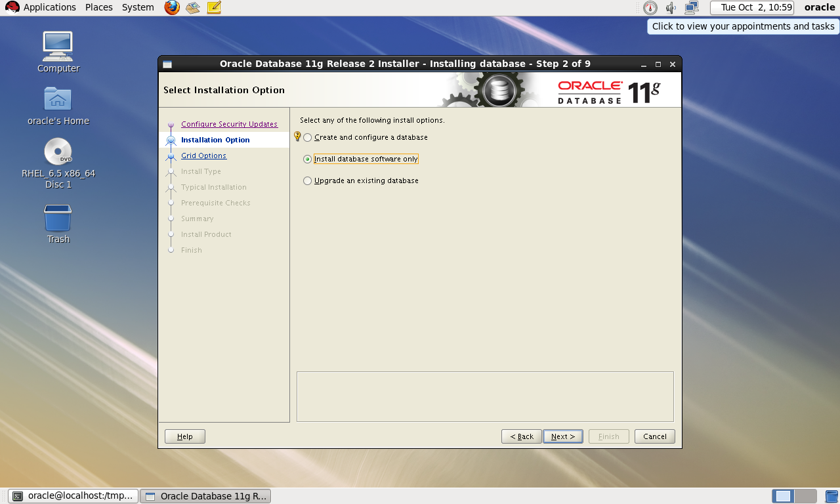Click the installer window menu icon
The width and height of the screenshot is (840, 504).
click(x=167, y=64)
